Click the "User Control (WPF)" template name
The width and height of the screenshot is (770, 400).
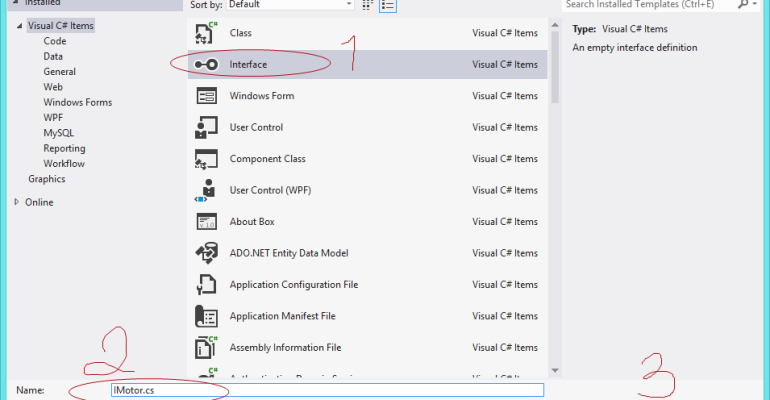(x=270, y=190)
